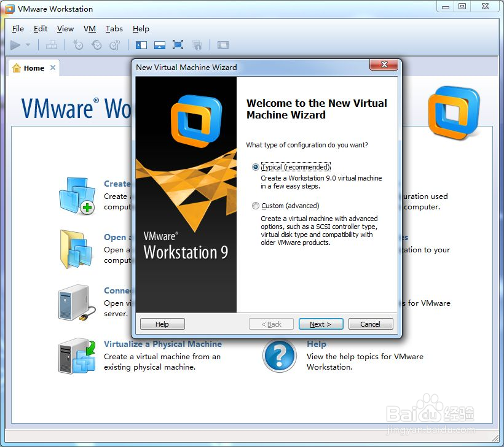This screenshot has height=447, width=504.
Task: Click the VMware Workstation title bar icon
Action: pyautogui.click(x=10, y=9)
